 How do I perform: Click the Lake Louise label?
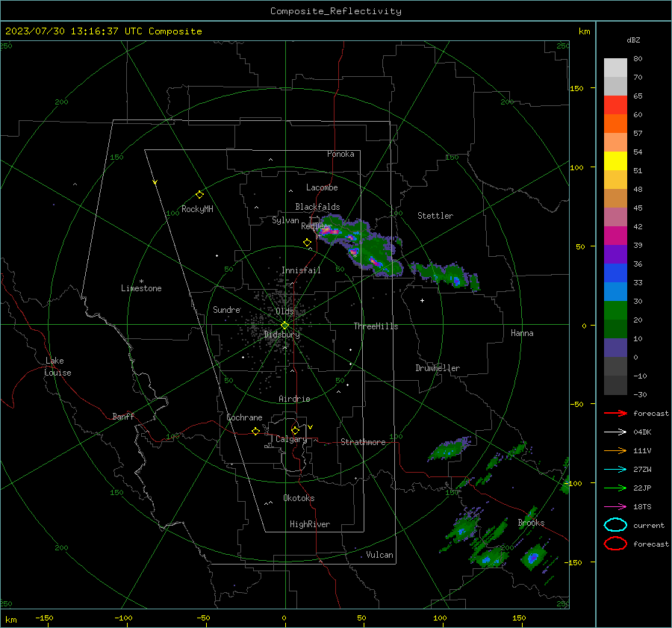click(x=57, y=367)
